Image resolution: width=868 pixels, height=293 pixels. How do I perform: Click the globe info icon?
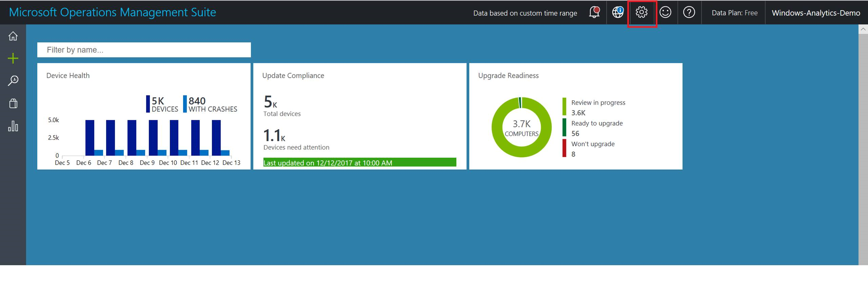click(x=618, y=13)
